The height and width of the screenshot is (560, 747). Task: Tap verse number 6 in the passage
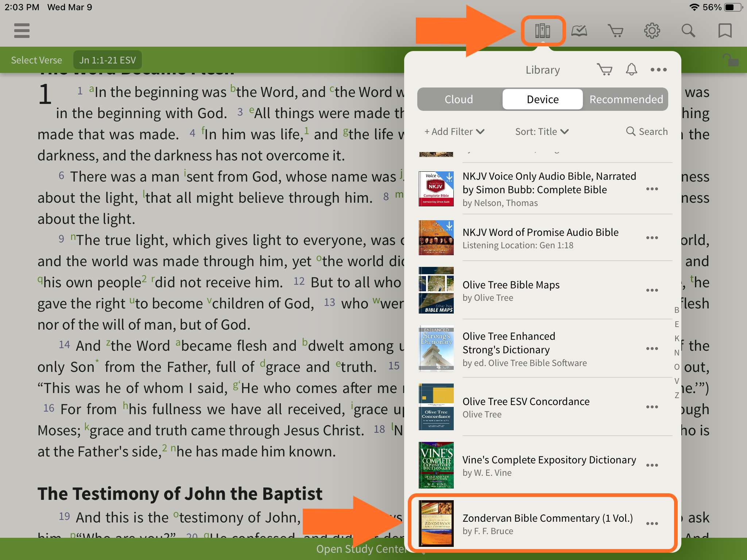coord(62,176)
